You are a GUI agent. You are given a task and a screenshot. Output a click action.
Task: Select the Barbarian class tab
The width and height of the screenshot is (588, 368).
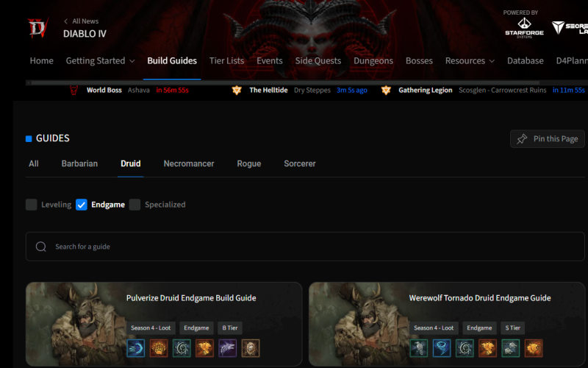pyautogui.click(x=79, y=163)
